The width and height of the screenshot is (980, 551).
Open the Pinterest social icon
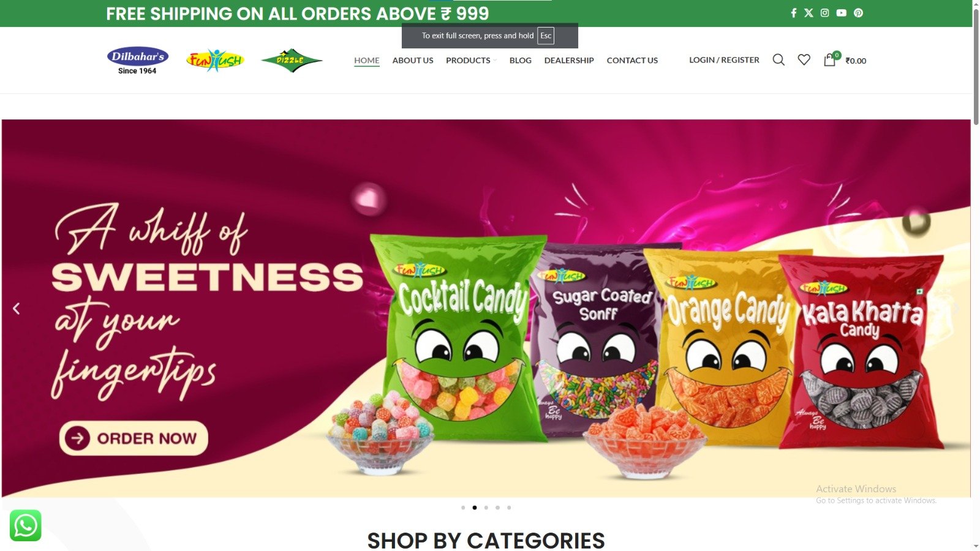click(x=858, y=13)
